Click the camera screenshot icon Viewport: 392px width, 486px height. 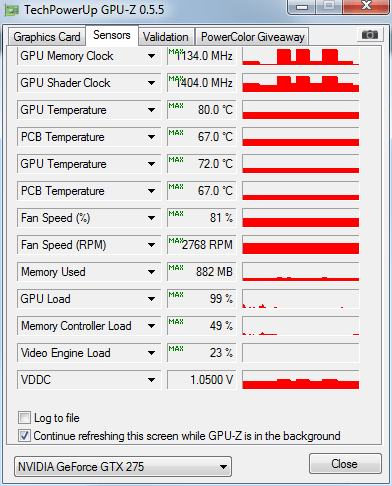[370, 34]
